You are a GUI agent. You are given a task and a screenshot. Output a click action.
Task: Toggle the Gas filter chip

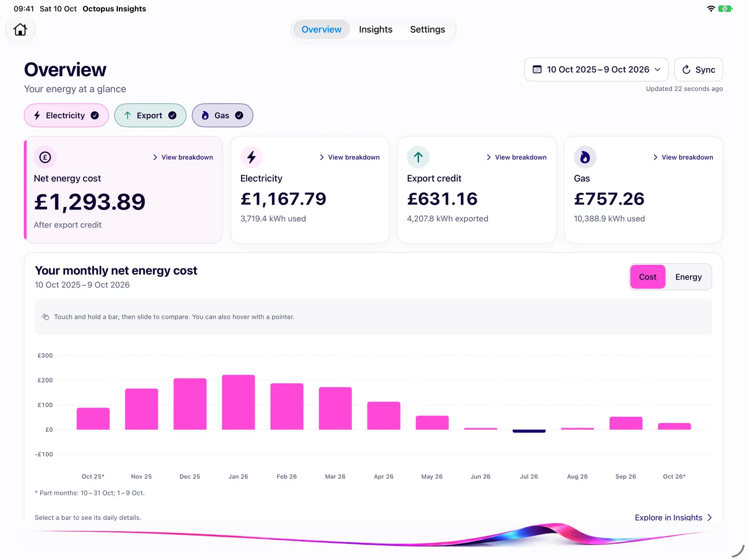[223, 116]
